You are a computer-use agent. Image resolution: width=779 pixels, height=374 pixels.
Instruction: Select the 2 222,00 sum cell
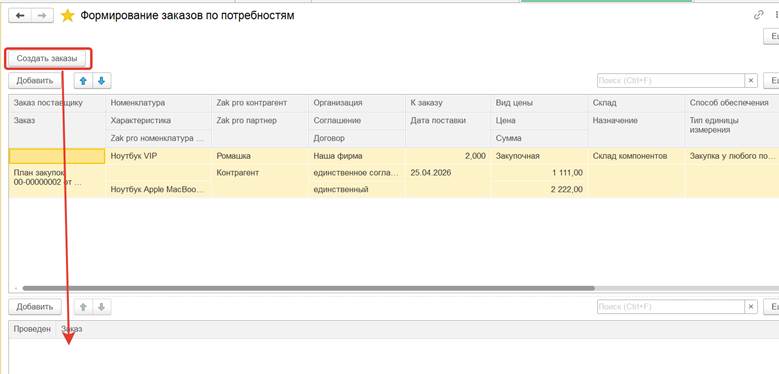(539, 189)
